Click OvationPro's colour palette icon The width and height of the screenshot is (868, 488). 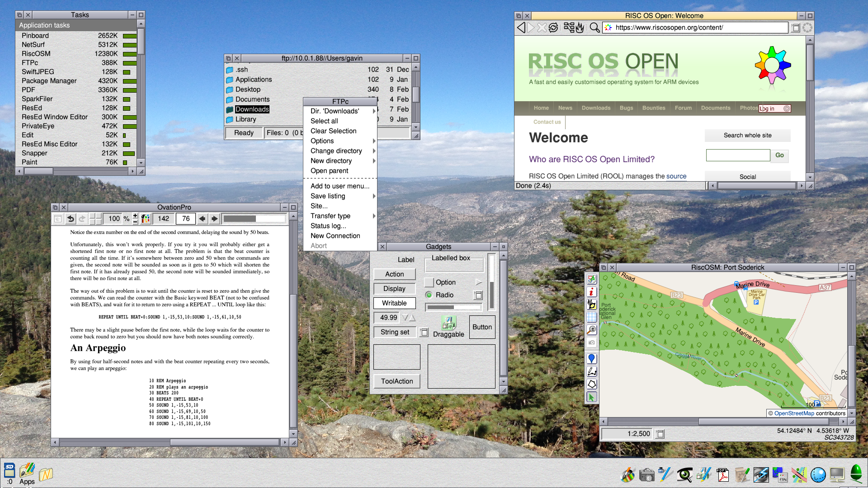pos(146,219)
